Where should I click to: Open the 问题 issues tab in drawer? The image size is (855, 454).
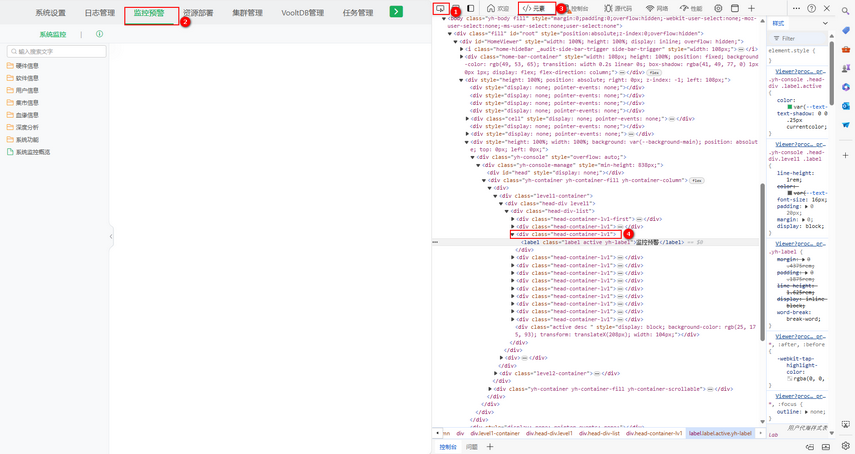[x=472, y=447]
